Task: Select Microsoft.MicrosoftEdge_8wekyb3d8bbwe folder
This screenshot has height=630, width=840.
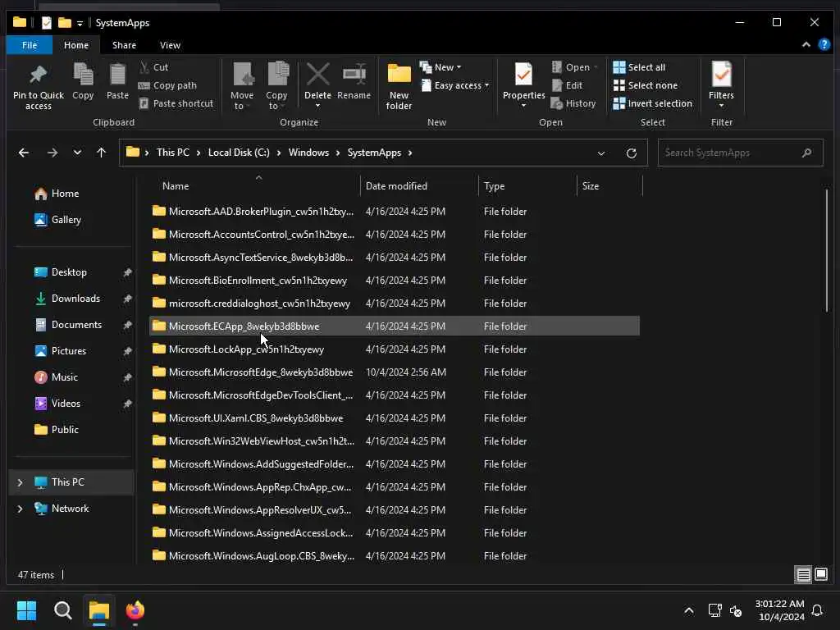Action: pyautogui.click(x=395, y=372)
